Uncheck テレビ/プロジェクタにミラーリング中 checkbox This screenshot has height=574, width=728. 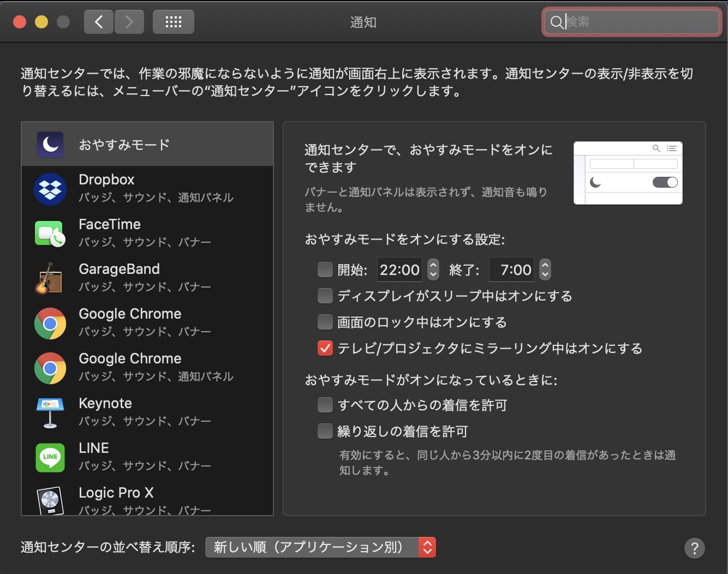pos(325,348)
